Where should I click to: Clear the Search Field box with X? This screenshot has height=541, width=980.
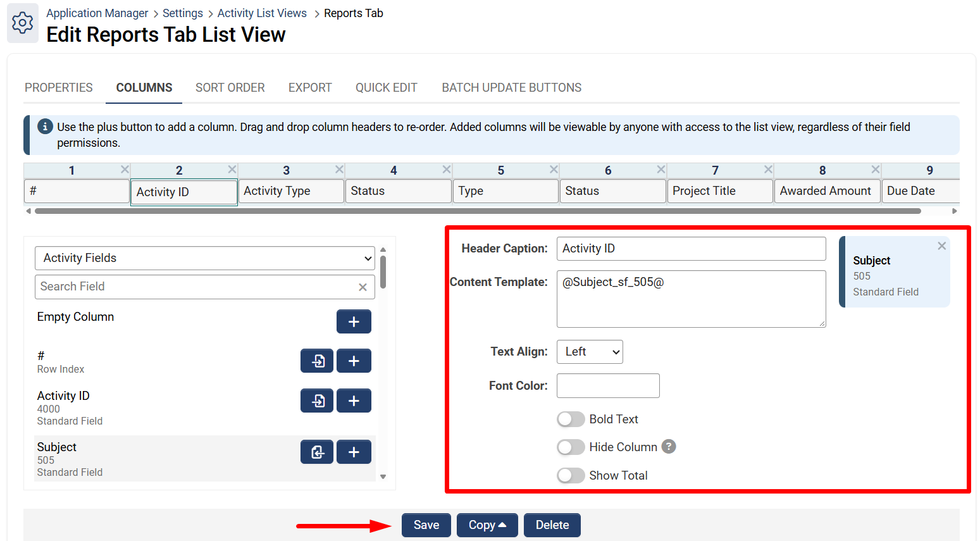363,287
